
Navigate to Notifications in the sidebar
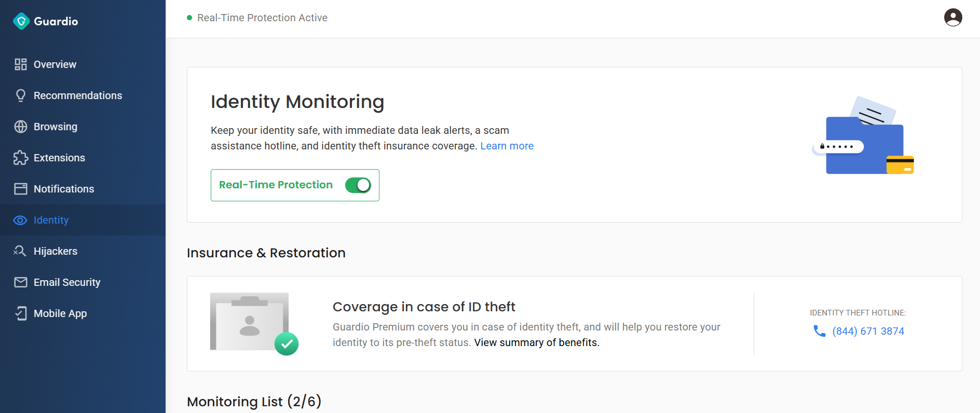(x=83, y=189)
